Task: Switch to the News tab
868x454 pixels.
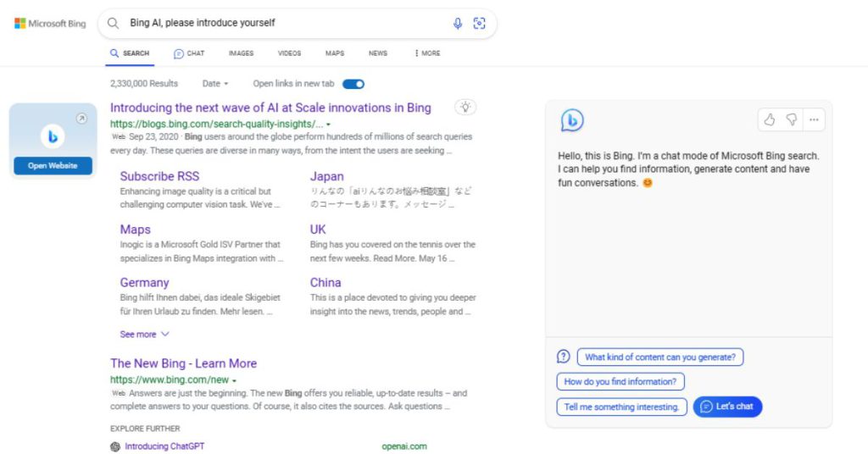Action: (378, 53)
